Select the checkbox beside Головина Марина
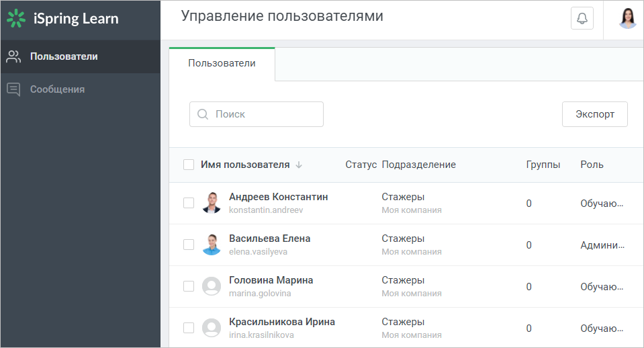The height and width of the screenshot is (348, 644). tap(189, 286)
